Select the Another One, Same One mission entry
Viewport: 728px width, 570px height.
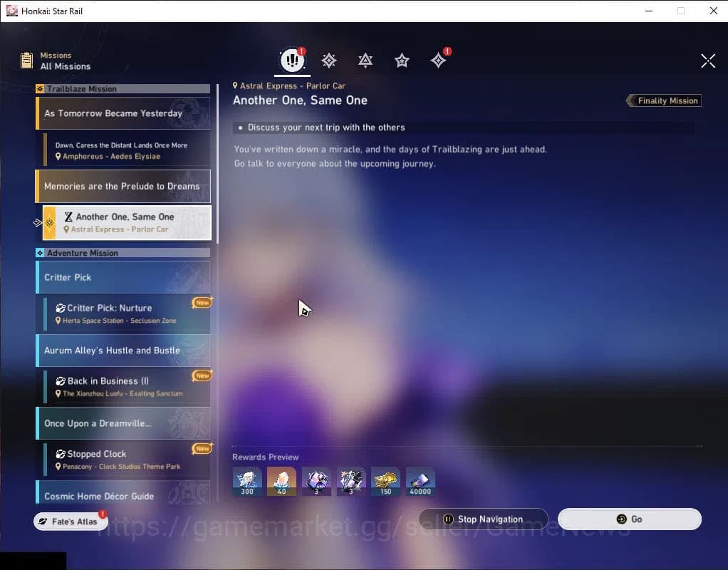[127, 222]
